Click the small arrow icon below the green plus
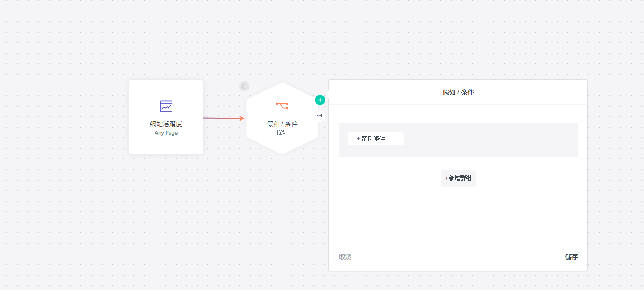Screen dimensions: 644x294 tap(320, 115)
